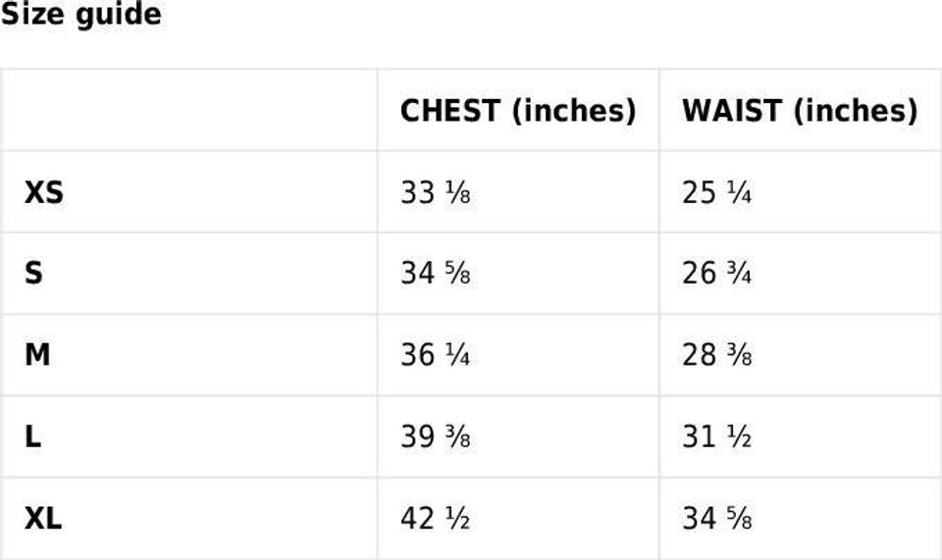Select the XS size row label

tap(44, 193)
